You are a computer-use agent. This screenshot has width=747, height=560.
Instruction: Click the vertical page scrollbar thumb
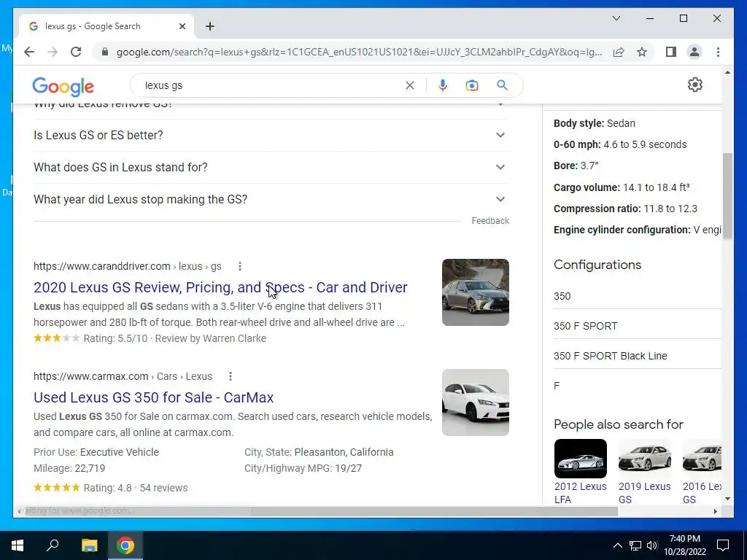pyautogui.click(x=727, y=195)
